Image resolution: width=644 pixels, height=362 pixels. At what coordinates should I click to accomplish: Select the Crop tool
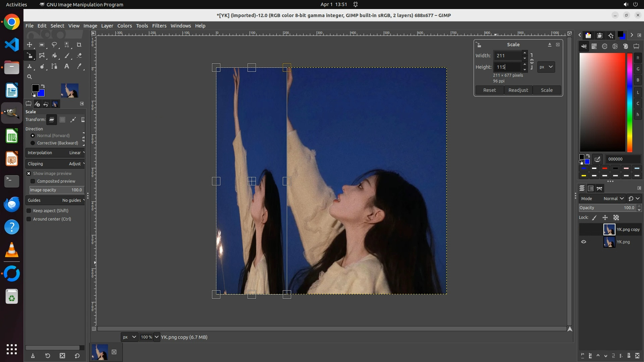(79, 45)
